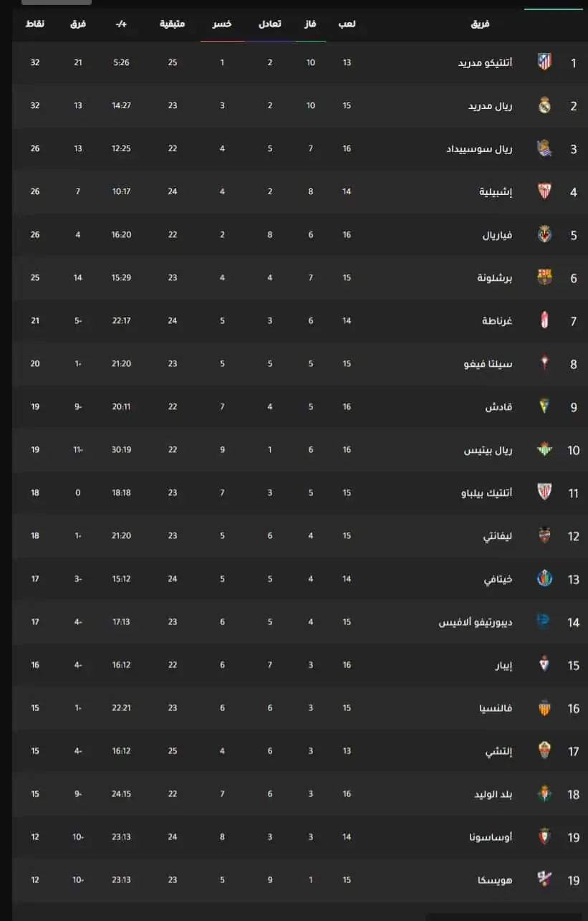Click the فريق team column header
588x921 pixels.
click(x=481, y=24)
